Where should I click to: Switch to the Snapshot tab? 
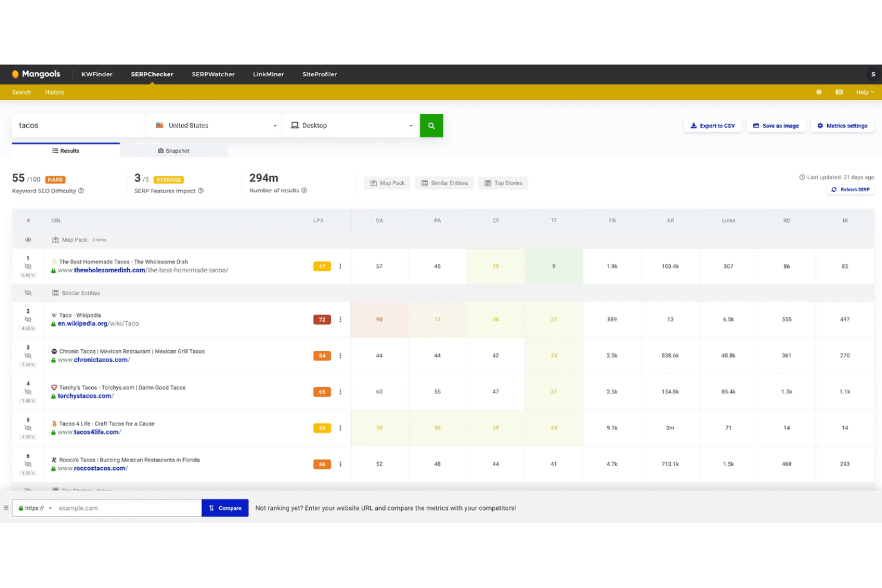(x=173, y=151)
